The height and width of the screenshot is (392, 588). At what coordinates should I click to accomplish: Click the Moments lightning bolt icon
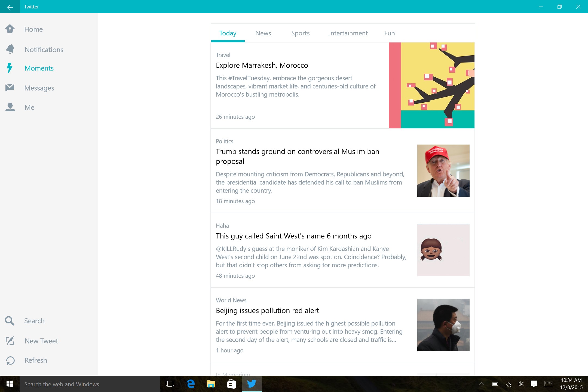tap(10, 68)
